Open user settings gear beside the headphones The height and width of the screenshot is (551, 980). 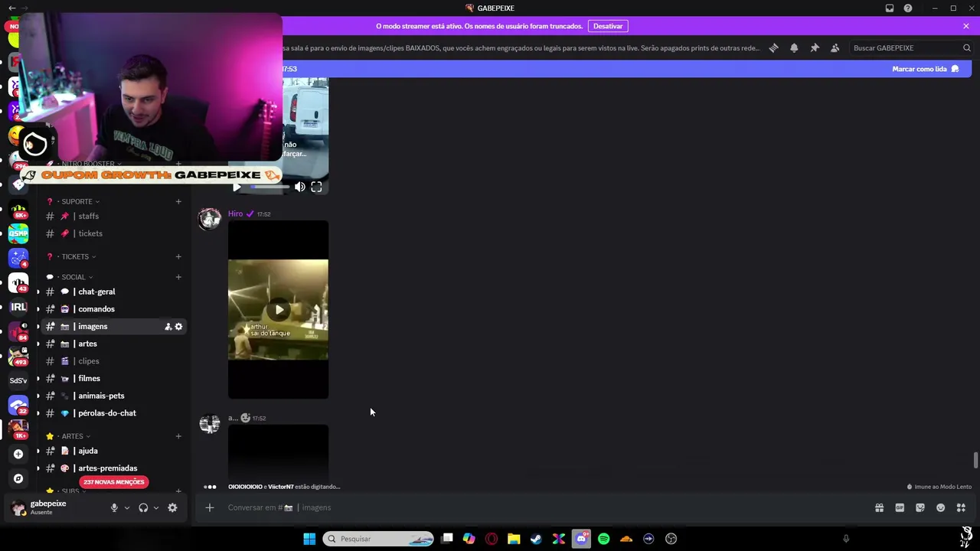click(x=172, y=507)
